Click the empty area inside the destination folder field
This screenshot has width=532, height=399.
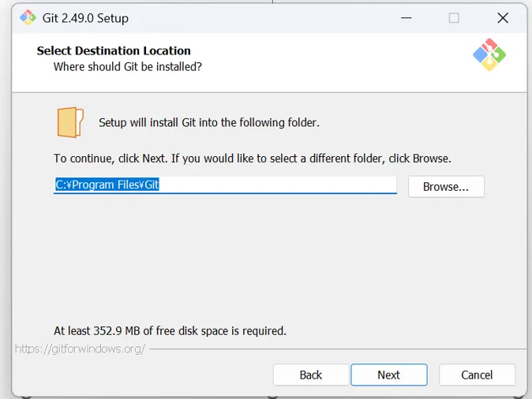tap(284, 185)
